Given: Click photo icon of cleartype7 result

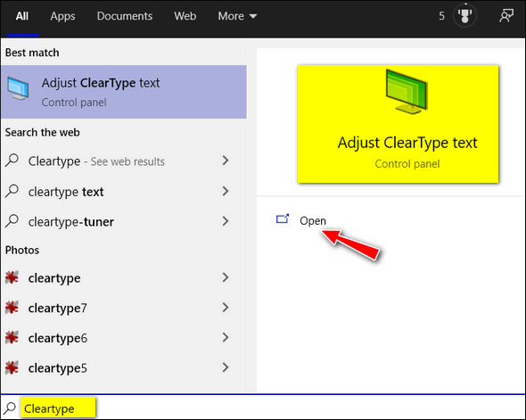Looking at the screenshot, I should [x=12, y=308].
